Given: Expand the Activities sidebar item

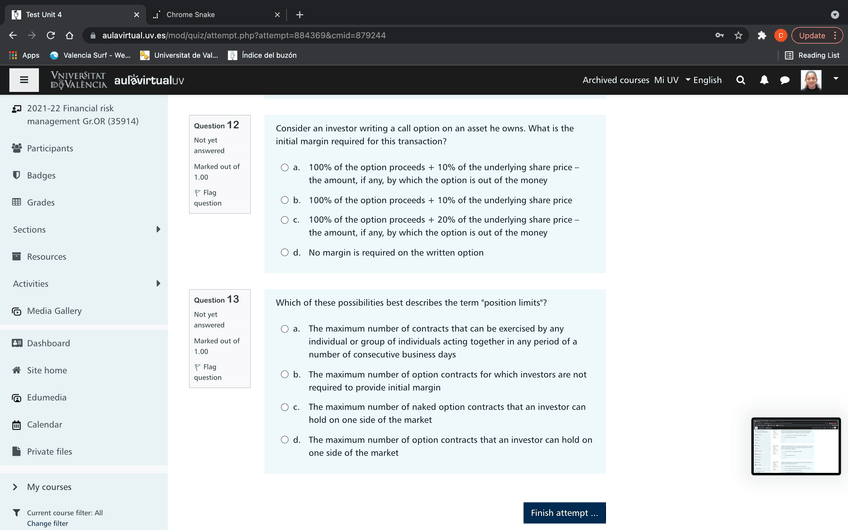Looking at the screenshot, I should [x=158, y=284].
